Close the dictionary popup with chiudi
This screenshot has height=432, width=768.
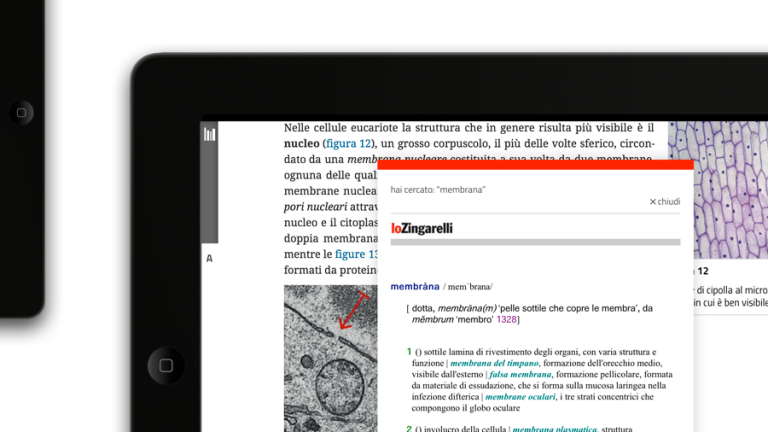[x=665, y=202]
